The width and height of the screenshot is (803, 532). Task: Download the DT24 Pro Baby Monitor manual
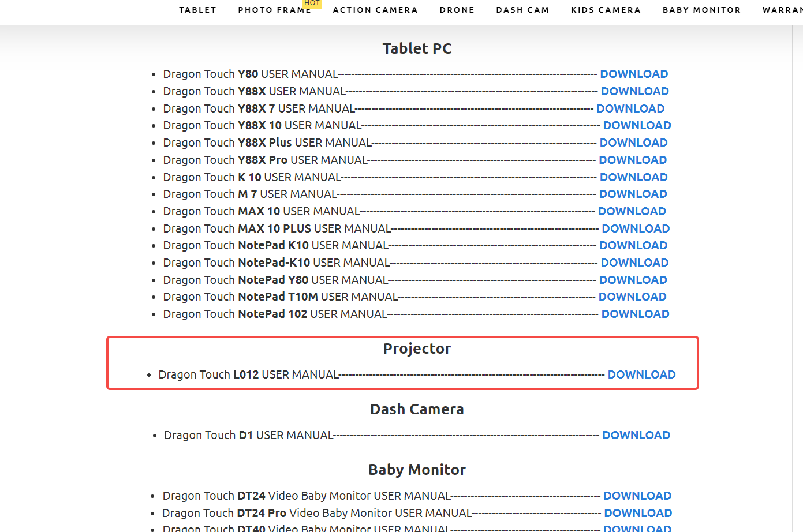point(638,513)
